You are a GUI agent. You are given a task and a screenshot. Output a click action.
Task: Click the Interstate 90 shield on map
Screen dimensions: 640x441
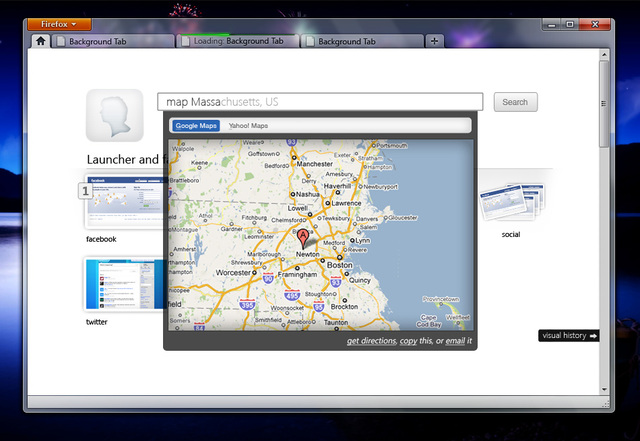tap(268, 278)
